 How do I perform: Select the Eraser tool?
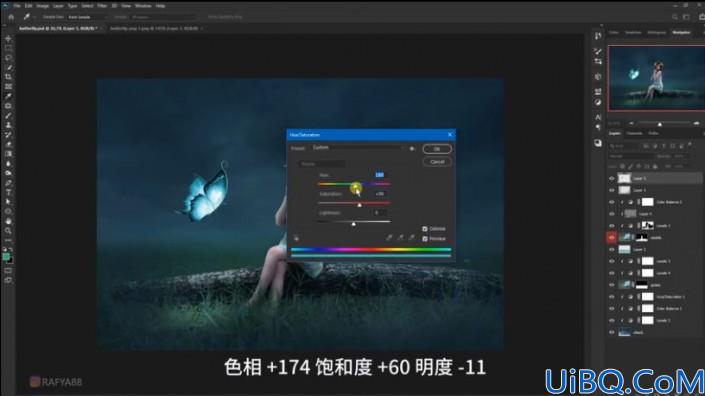tap(8, 144)
